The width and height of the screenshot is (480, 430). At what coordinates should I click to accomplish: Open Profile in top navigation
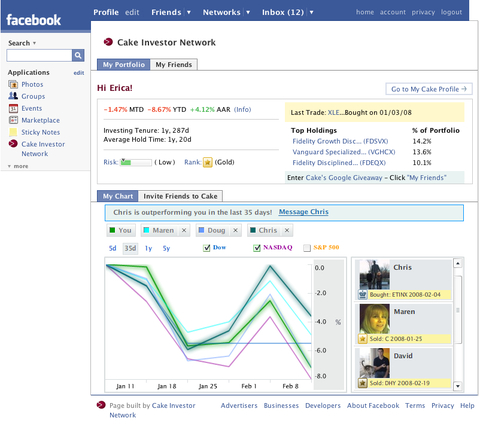click(x=106, y=12)
